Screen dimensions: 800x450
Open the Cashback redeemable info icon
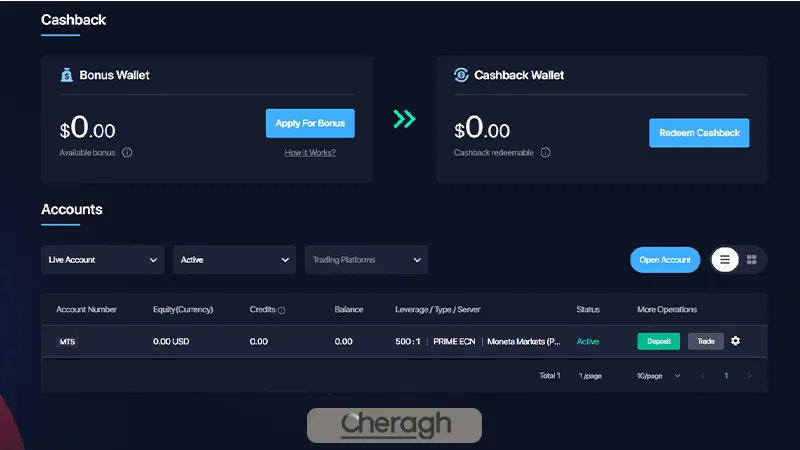[545, 153]
